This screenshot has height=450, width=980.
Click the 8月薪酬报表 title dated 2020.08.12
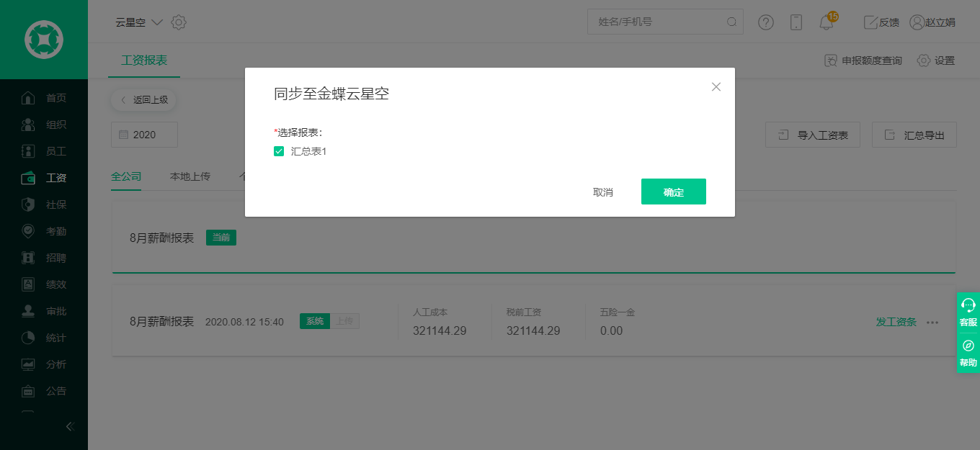(162, 322)
